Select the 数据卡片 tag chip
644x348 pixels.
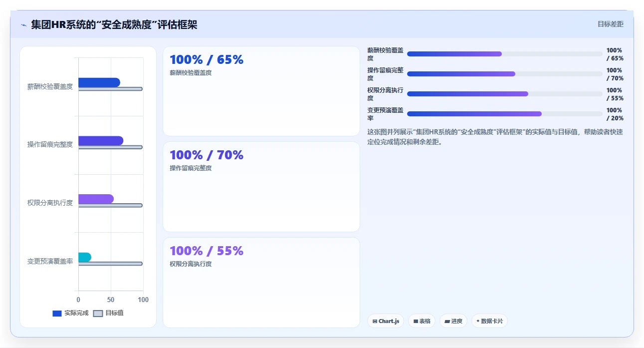click(x=489, y=321)
